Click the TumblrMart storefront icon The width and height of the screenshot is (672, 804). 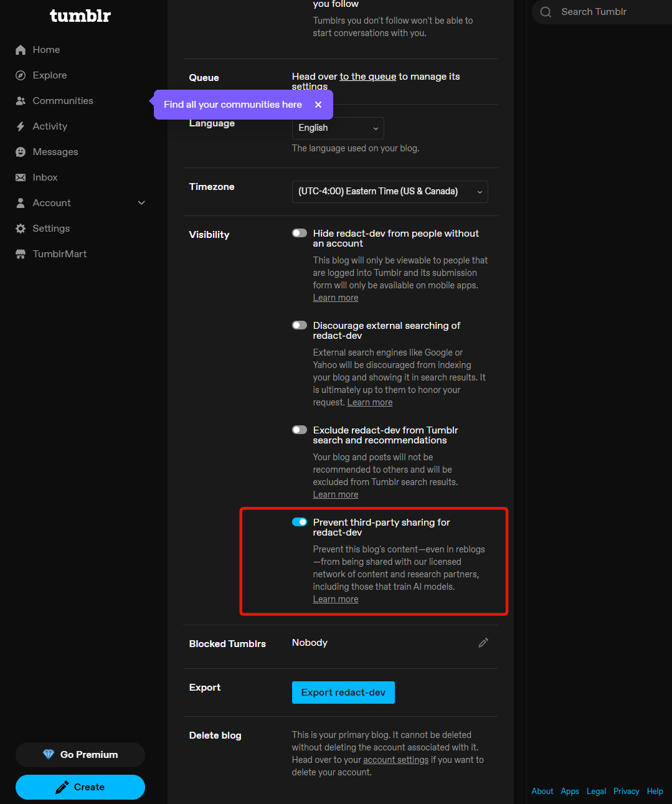click(x=21, y=254)
